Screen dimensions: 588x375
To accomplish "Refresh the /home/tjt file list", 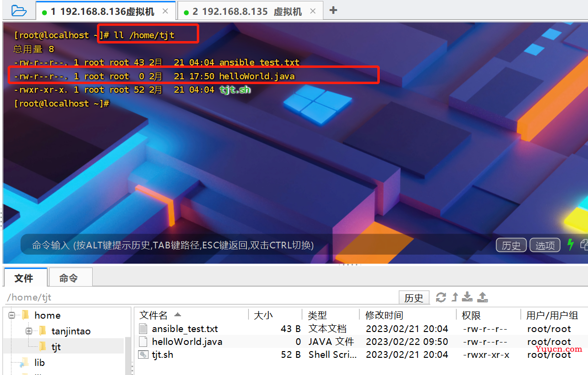I will tap(441, 297).
